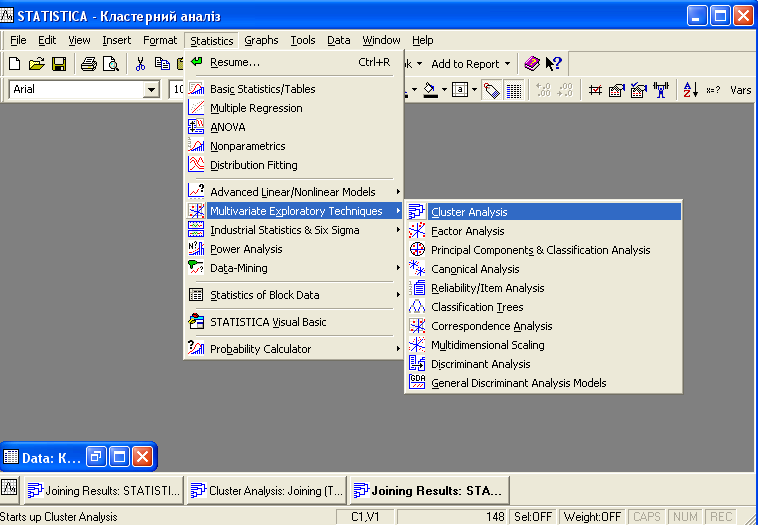Viewport: 758px width, 525px height.
Task: Toggle Weight:OFF in the status bar
Action: point(592,517)
